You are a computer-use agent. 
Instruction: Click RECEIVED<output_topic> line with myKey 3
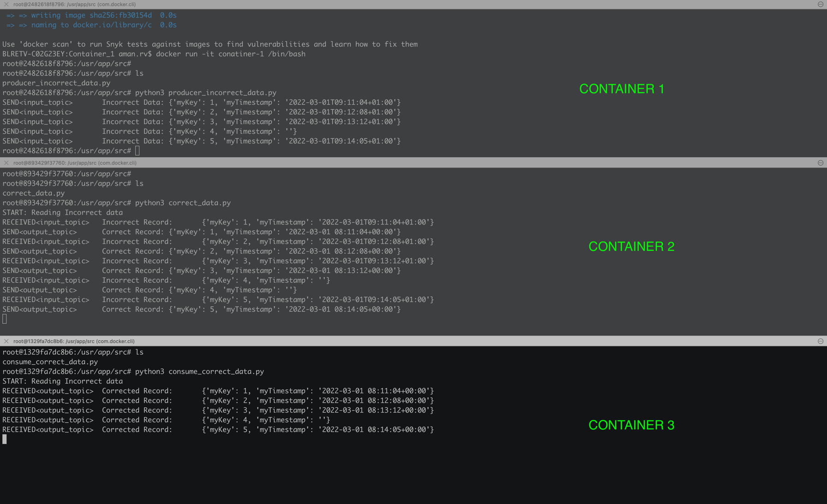point(218,410)
